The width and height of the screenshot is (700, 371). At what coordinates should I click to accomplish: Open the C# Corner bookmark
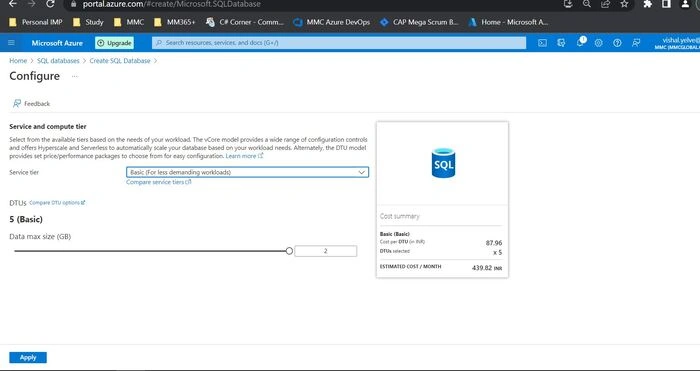click(x=245, y=22)
